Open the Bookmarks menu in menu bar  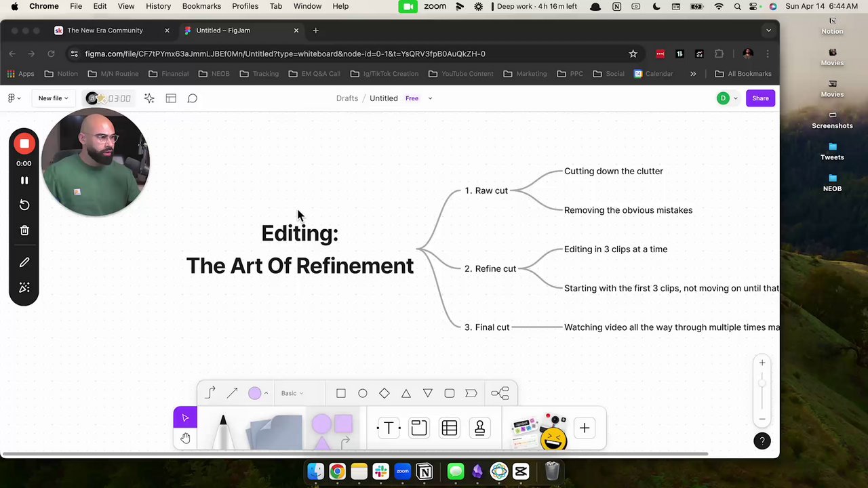point(201,6)
